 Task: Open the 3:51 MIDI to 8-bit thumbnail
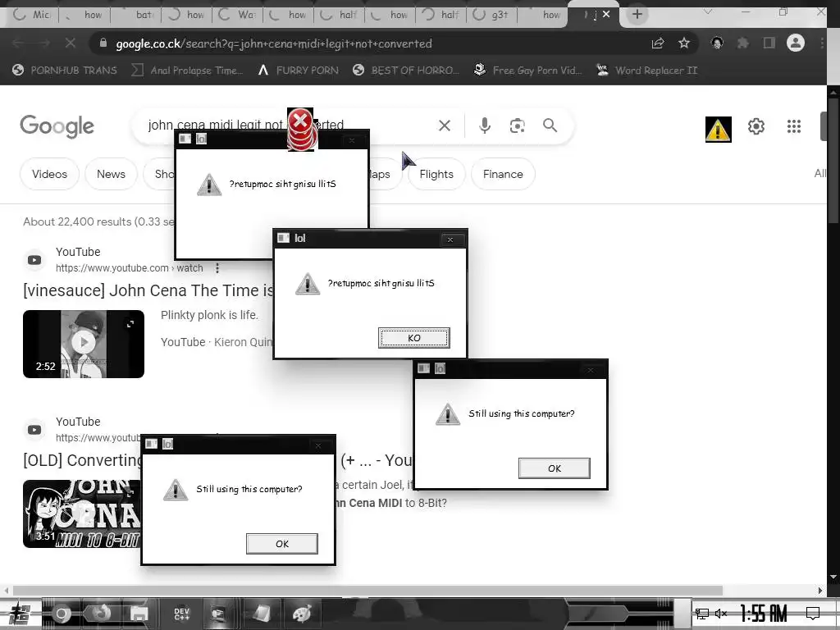82,514
